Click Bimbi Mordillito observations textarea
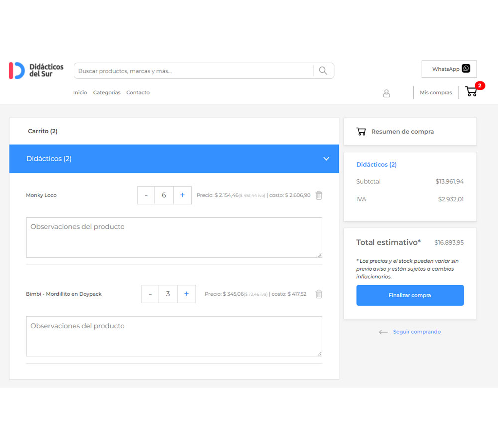 pyautogui.click(x=174, y=336)
